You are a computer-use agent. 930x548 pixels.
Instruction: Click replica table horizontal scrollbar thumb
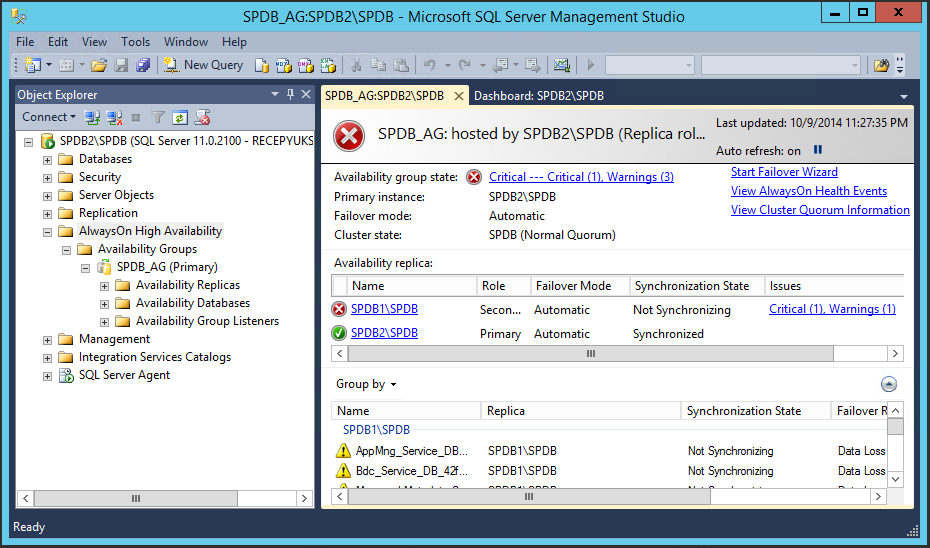click(591, 353)
